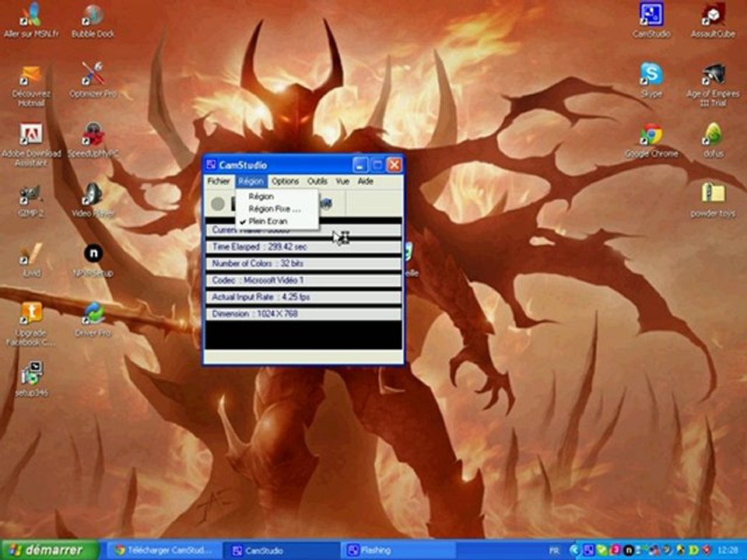Switch to the Flashing taskbar button

click(x=398, y=551)
